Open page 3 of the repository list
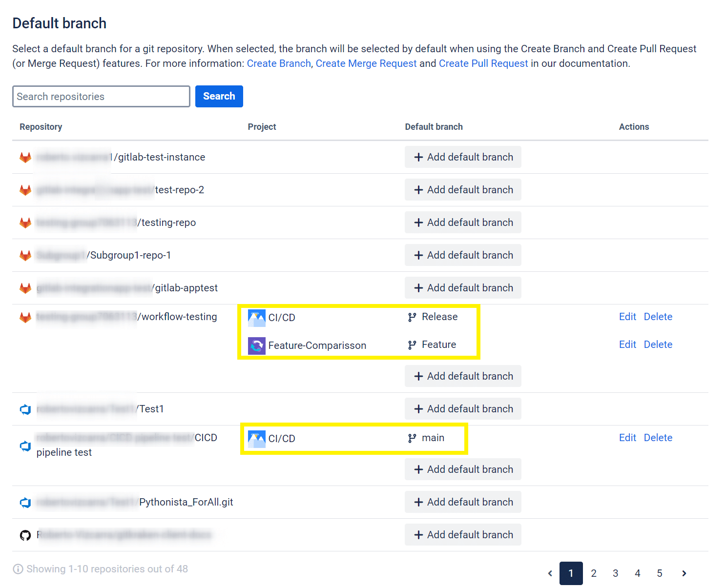 (x=615, y=573)
